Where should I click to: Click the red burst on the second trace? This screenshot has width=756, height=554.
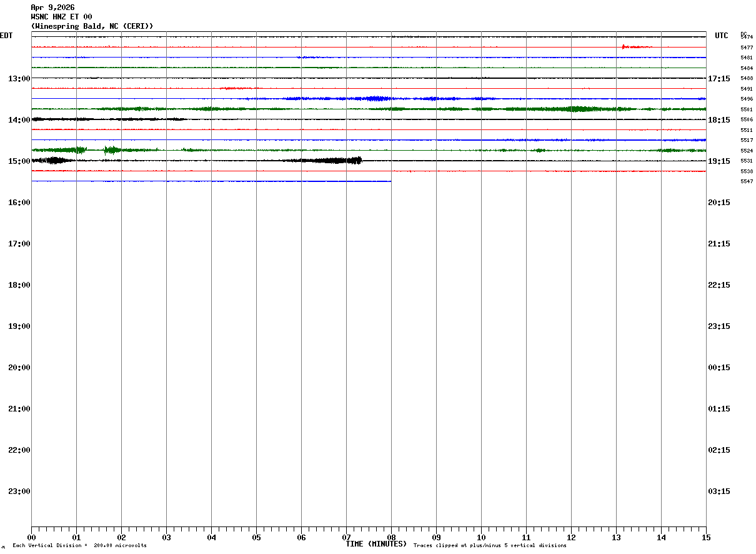click(636, 47)
